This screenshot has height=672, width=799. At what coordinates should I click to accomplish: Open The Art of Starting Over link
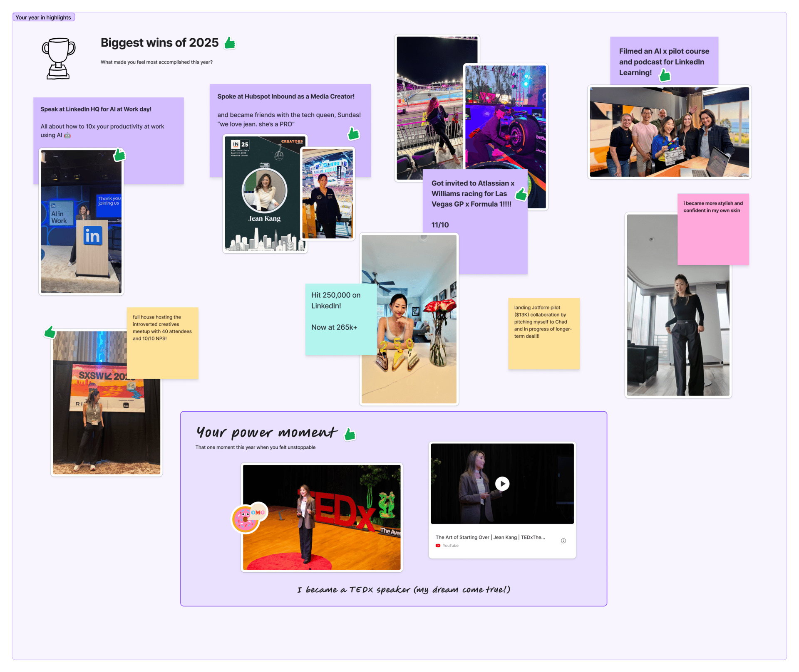click(x=490, y=537)
